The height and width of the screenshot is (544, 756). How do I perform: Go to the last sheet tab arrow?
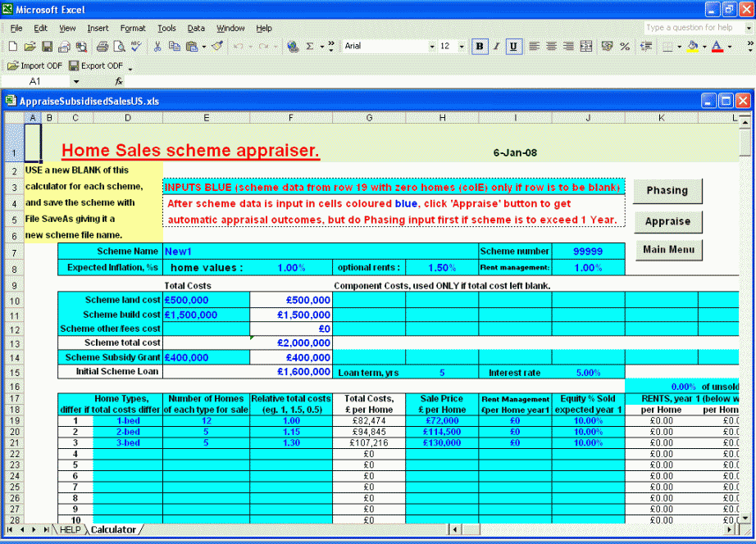(46, 530)
